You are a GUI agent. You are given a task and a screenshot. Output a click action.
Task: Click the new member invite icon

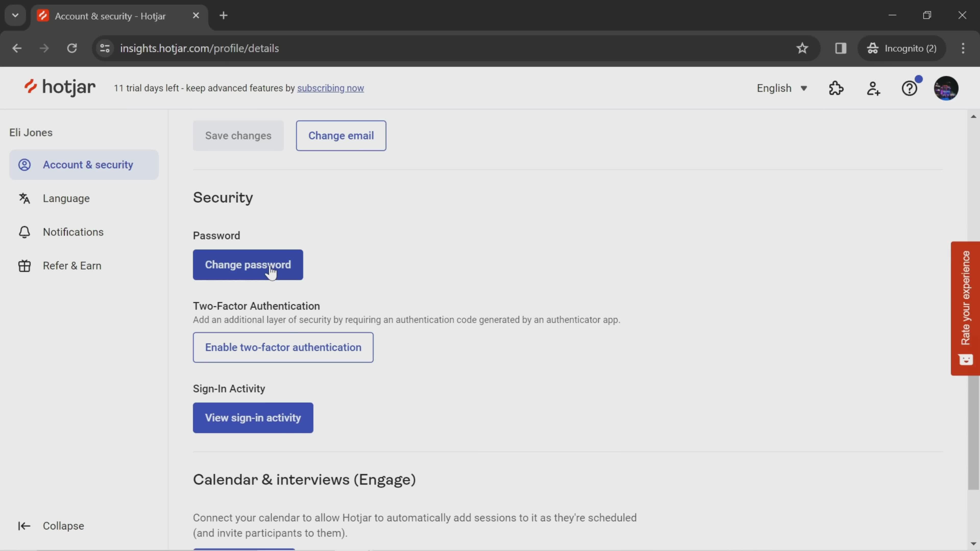tap(873, 87)
